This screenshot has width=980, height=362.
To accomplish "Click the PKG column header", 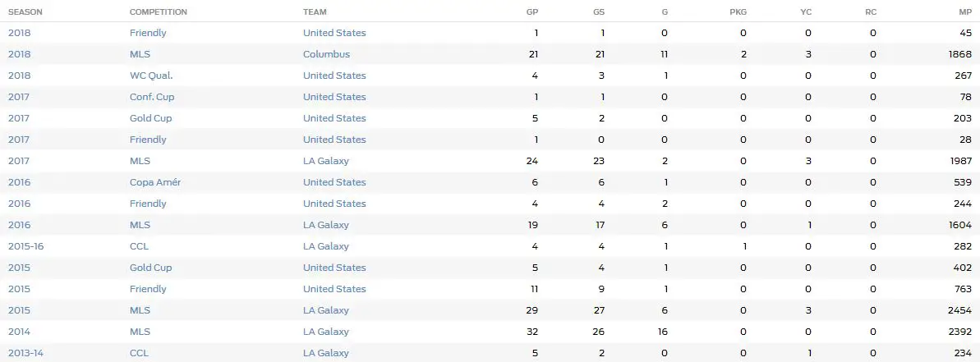I will pos(738,11).
